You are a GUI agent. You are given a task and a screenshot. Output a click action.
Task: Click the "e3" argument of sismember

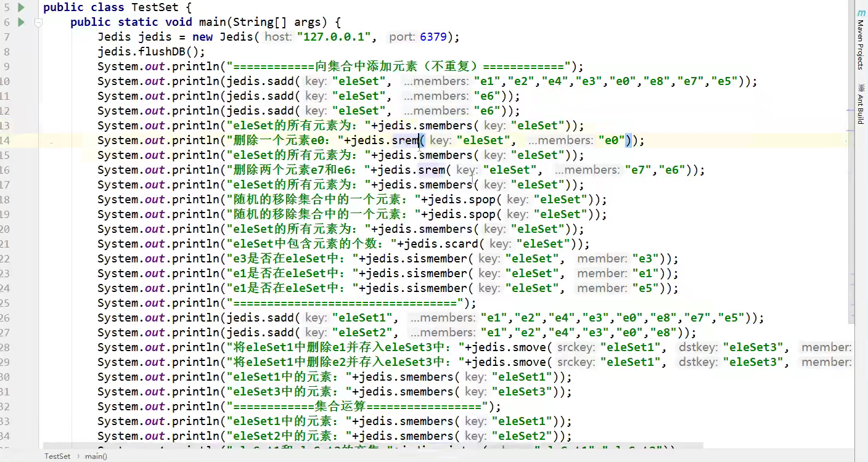646,259
